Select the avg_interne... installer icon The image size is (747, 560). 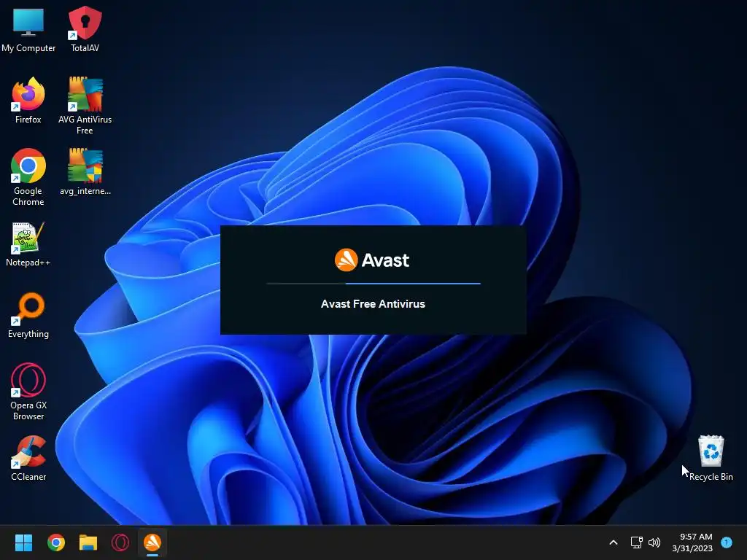(x=85, y=172)
